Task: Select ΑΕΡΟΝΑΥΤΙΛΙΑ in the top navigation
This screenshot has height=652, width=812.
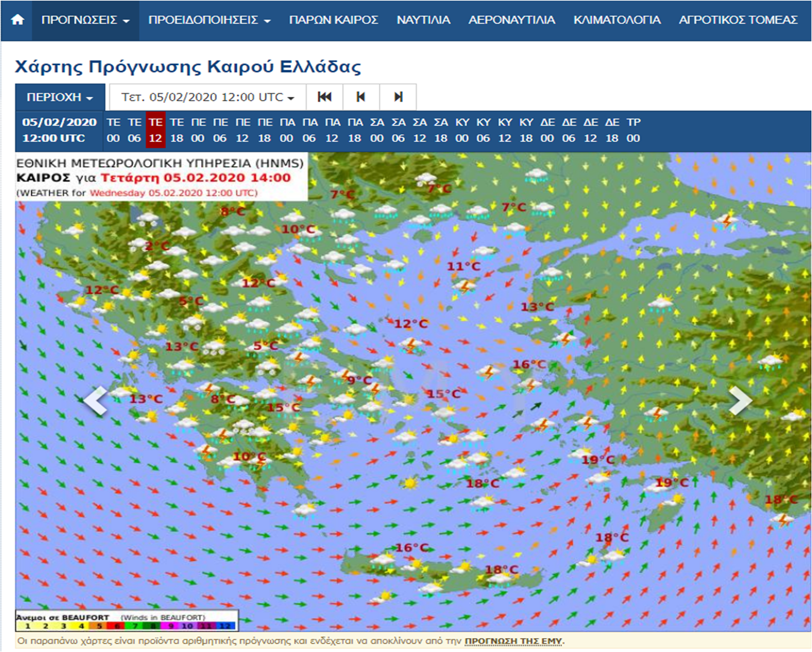Action: [x=511, y=20]
